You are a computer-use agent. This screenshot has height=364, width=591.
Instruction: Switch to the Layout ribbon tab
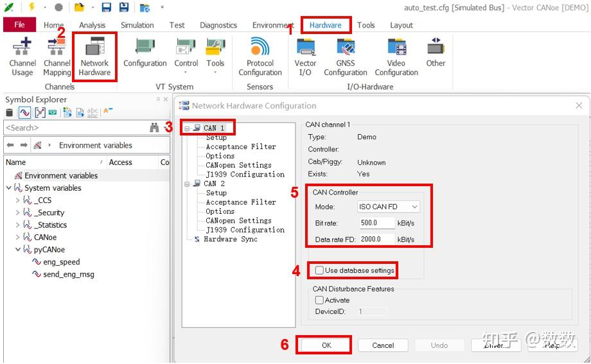(x=401, y=25)
